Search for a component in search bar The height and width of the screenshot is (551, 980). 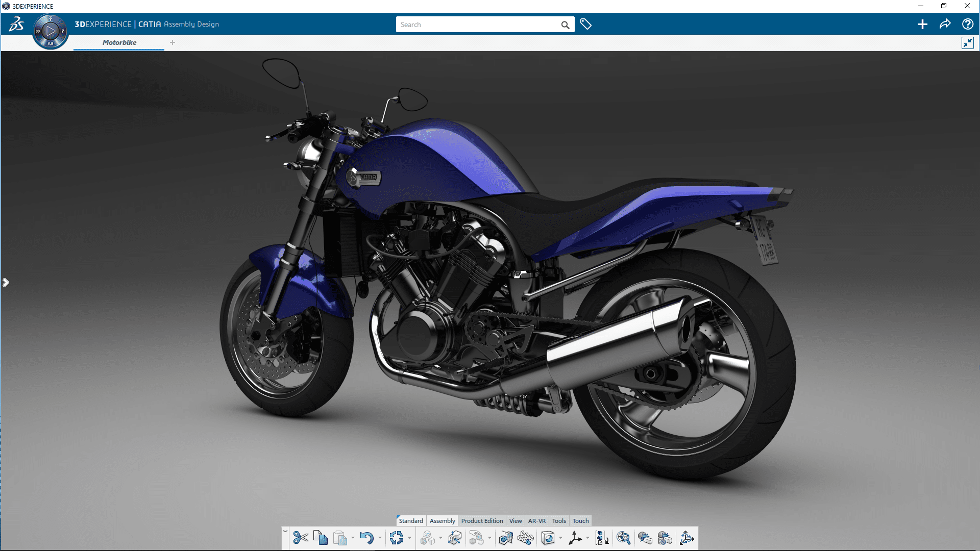(x=481, y=24)
